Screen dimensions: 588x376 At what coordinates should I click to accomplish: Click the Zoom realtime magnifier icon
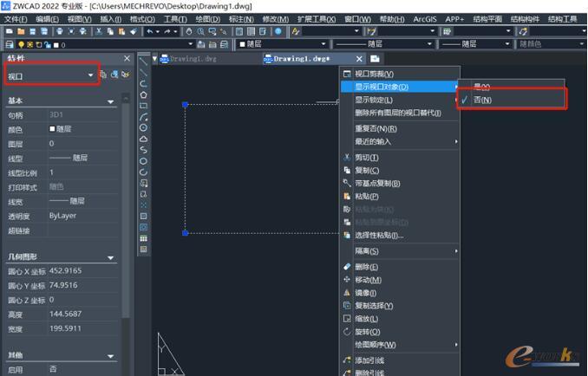200,31
